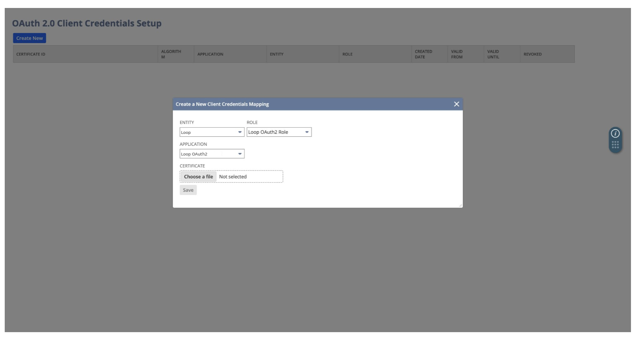
Task: Click the Save button in dialog
Action: tap(188, 190)
